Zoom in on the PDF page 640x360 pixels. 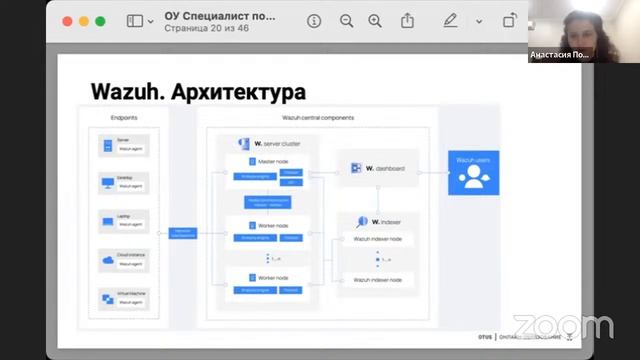pos(375,21)
